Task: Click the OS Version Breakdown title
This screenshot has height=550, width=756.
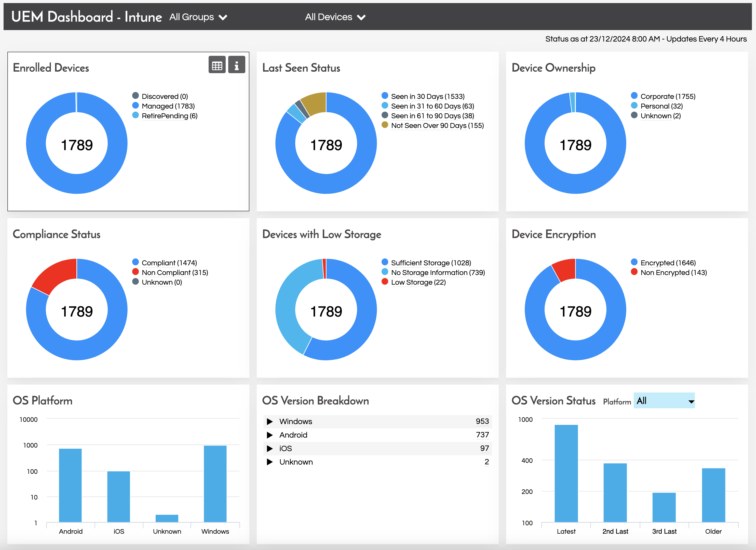Action: pyautogui.click(x=316, y=401)
